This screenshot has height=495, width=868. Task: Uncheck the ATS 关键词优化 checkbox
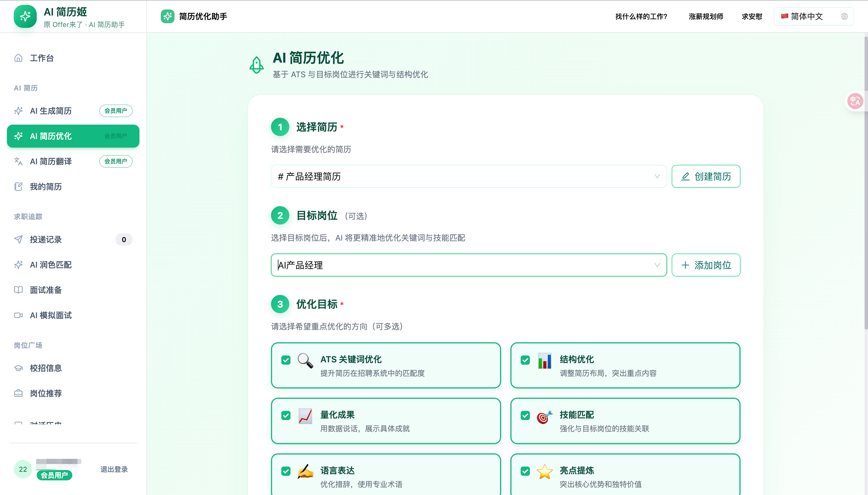[x=286, y=360]
